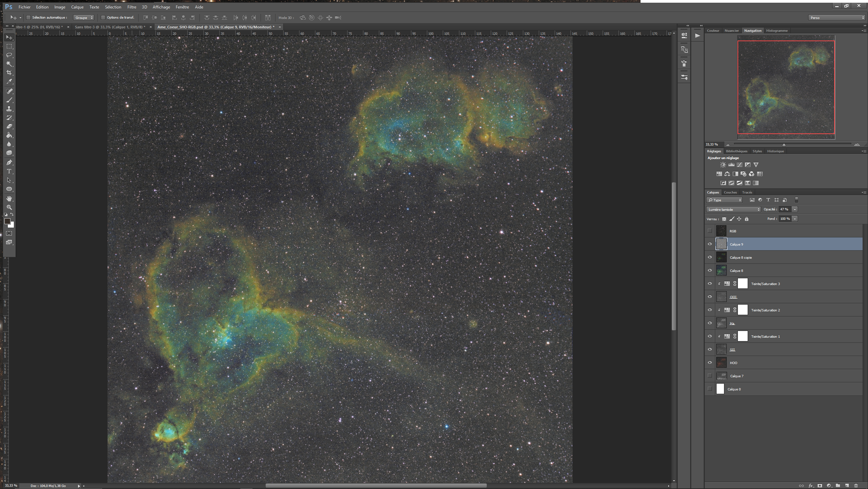Select the Ellipse shape tool
This screenshot has width=868, height=489.
tap(9, 189)
